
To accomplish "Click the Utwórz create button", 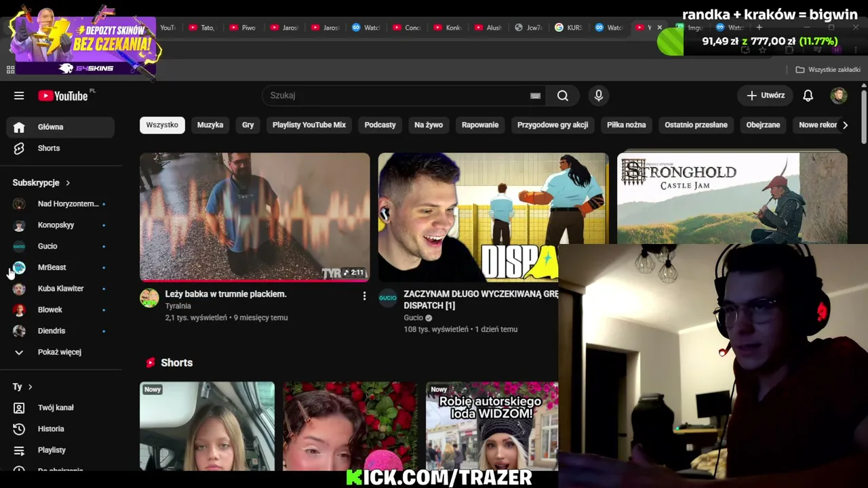I will [765, 96].
